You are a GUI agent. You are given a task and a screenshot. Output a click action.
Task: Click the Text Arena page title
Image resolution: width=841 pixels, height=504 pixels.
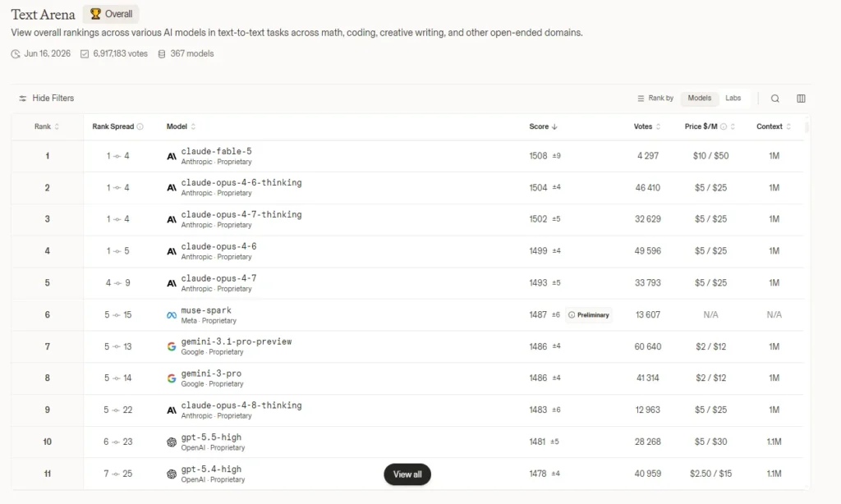tap(43, 15)
